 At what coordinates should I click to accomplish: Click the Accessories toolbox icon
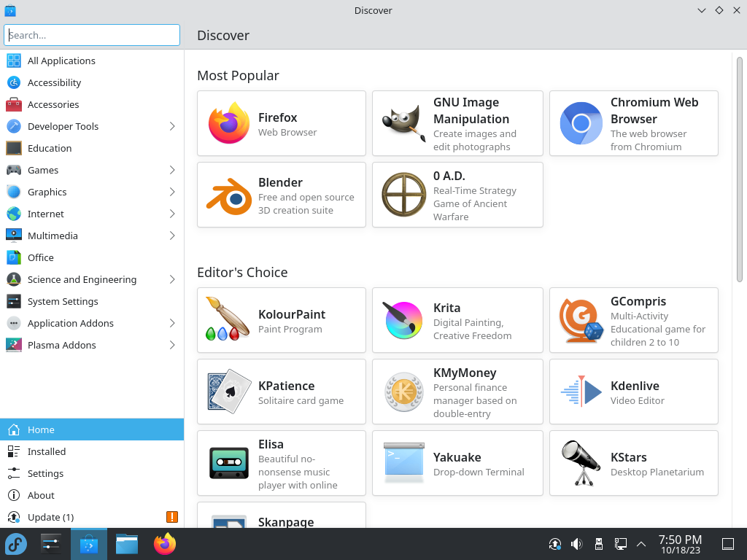pyautogui.click(x=14, y=104)
